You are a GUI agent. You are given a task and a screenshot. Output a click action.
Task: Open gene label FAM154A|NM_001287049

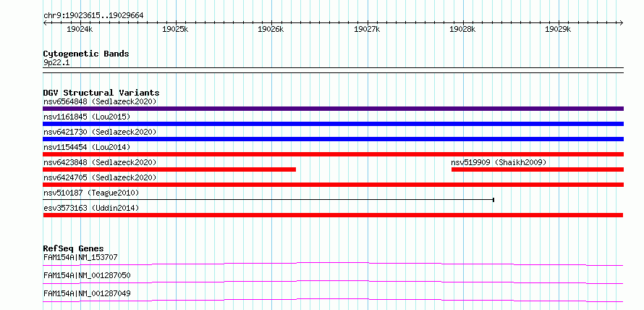(x=87, y=293)
